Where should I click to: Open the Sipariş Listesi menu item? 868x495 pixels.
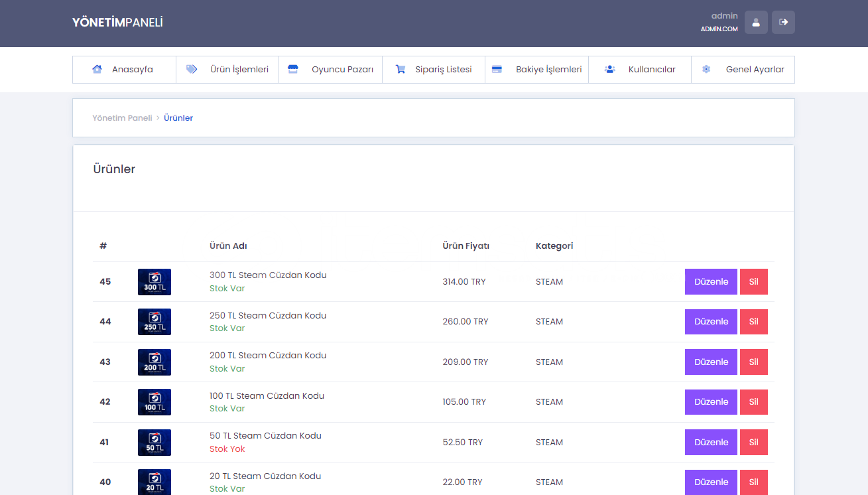click(x=443, y=69)
